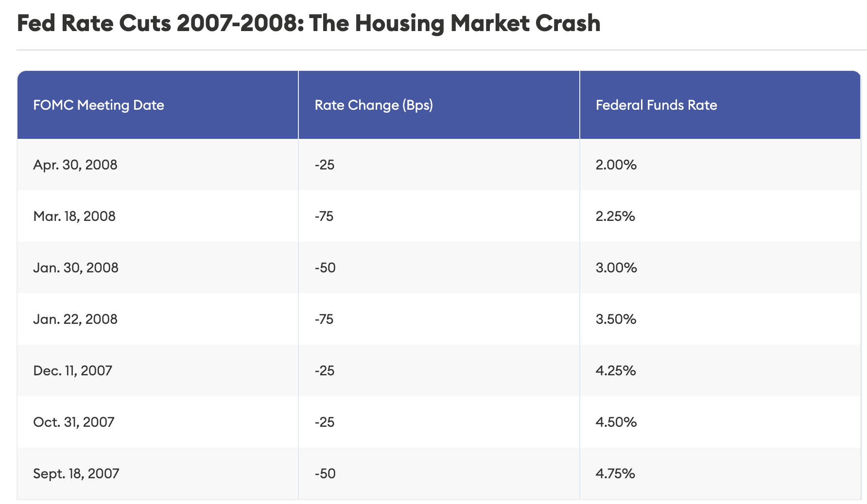This screenshot has height=504, width=867.
Task: Click the -75 change in Mar. 18 row
Action: [324, 216]
